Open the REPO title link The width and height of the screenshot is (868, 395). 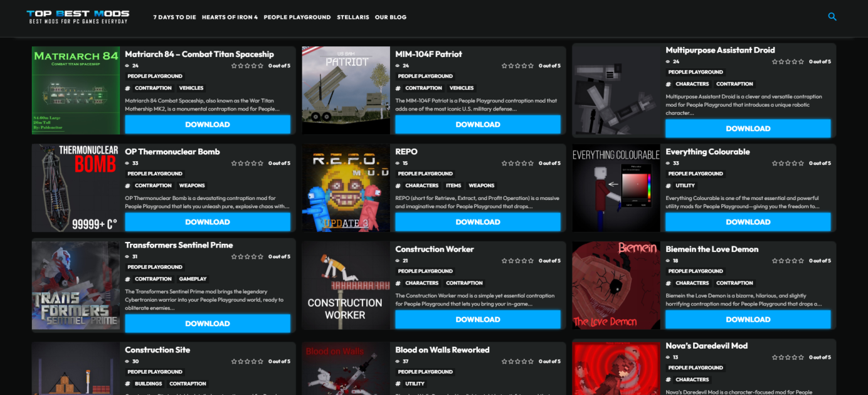[406, 152]
